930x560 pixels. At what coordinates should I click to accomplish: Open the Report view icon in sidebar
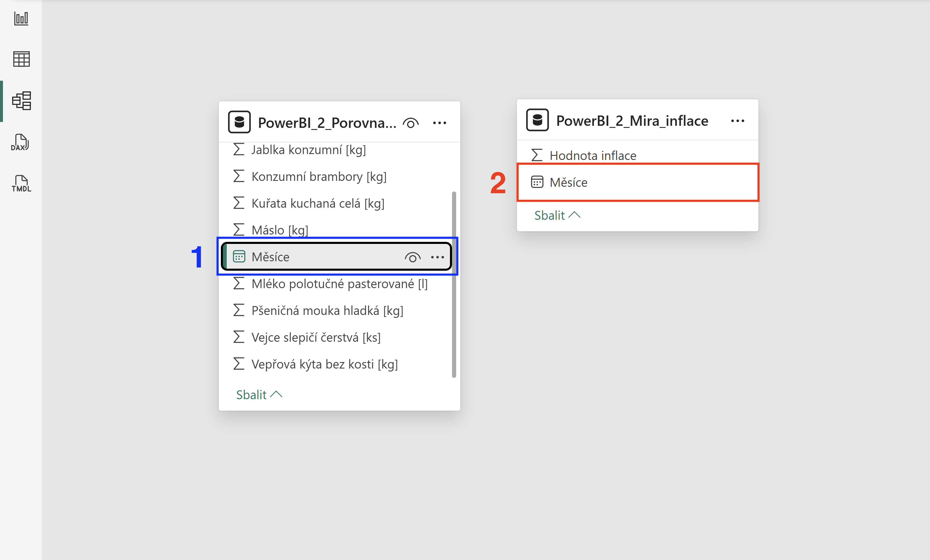[21, 18]
